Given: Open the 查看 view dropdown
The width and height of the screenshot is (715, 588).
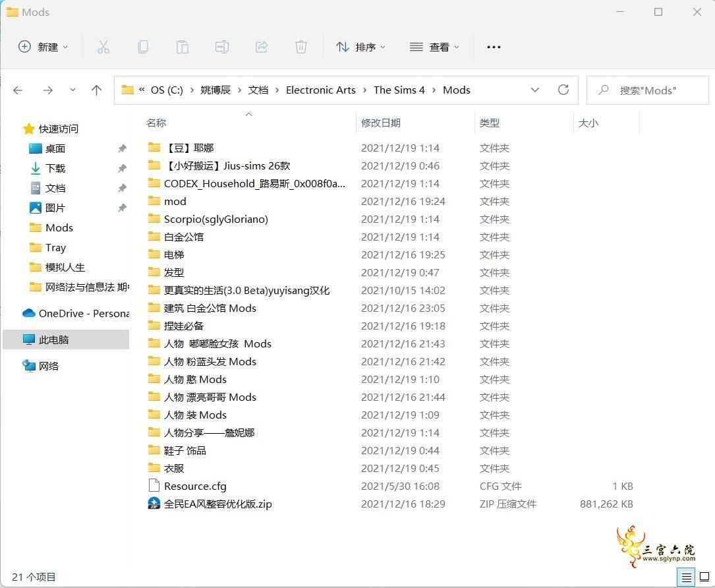Looking at the screenshot, I should point(434,47).
